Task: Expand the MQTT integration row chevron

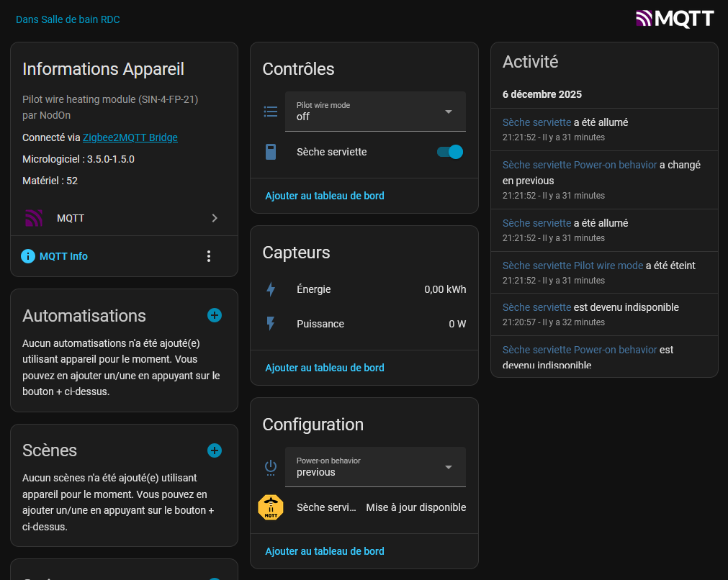Action: [215, 218]
